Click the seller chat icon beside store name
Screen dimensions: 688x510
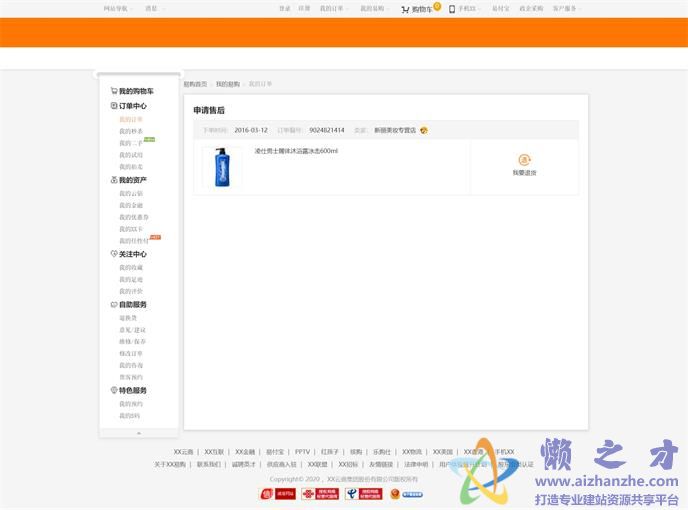424,130
